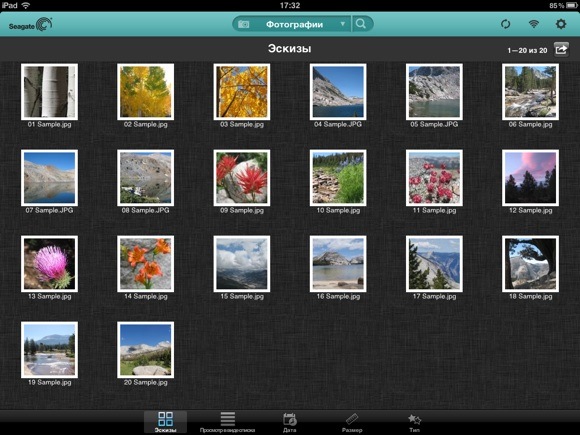Viewport: 580px width, 435px height.
Task: Open thumbnail 01 Sample.jpg birch trunks
Action: click(50, 92)
